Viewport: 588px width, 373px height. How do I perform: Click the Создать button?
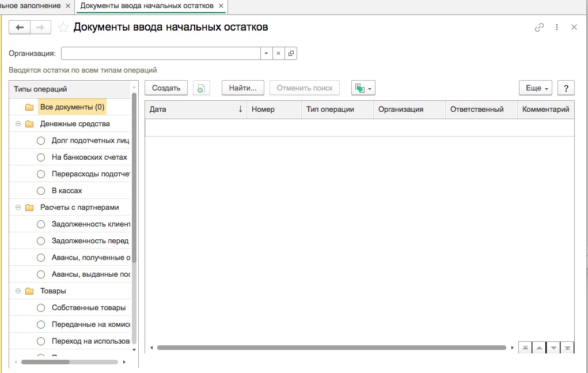(x=166, y=88)
